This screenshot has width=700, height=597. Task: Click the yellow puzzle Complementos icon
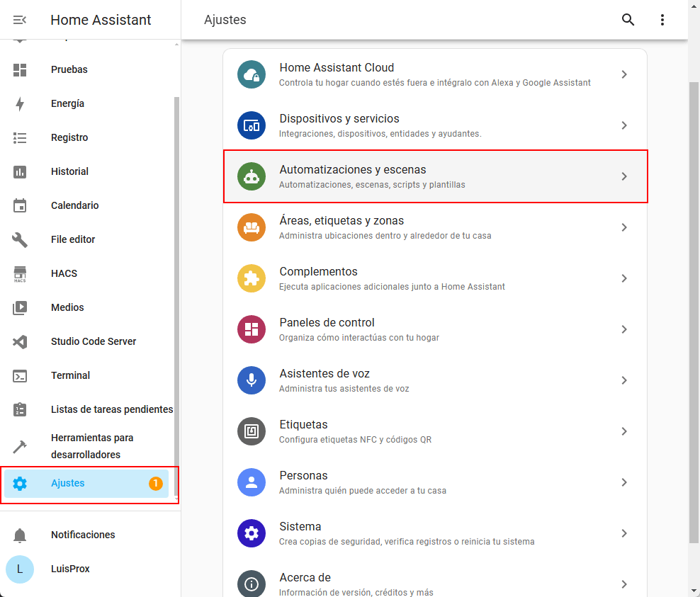(x=251, y=278)
